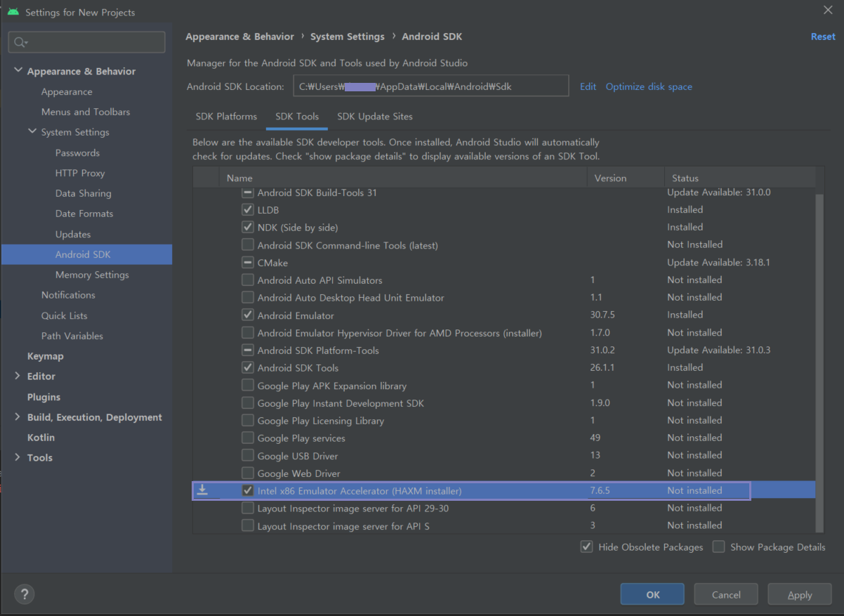The width and height of the screenshot is (844, 616).
Task: Open Kotlin settings page
Action: pos(41,437)
